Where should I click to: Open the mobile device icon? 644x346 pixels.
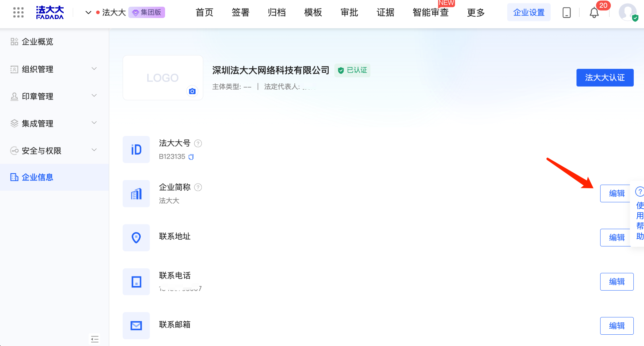point(567,13)
